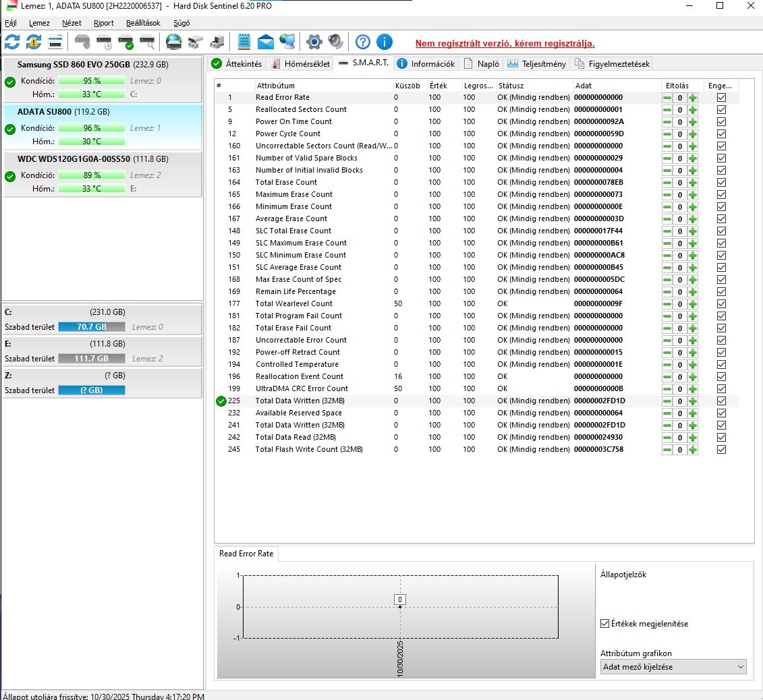Click green plus offset for Read Error Rate
763x700 pixels.
(693, 98)
